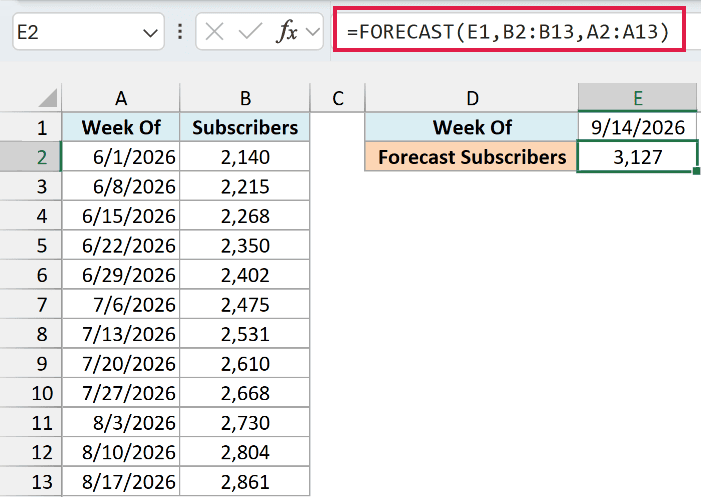
Task: Select column C header
Action: coord(338,98)
